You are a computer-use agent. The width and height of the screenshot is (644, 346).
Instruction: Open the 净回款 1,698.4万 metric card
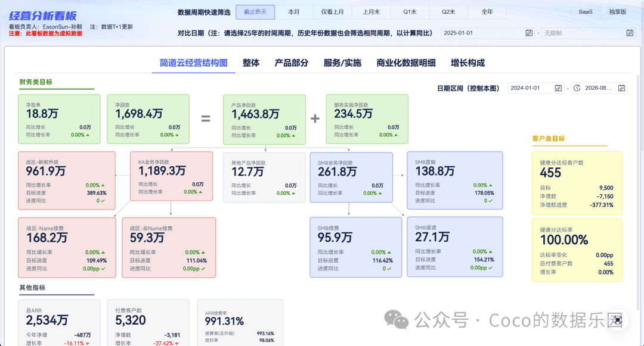[x=148, y=119]
